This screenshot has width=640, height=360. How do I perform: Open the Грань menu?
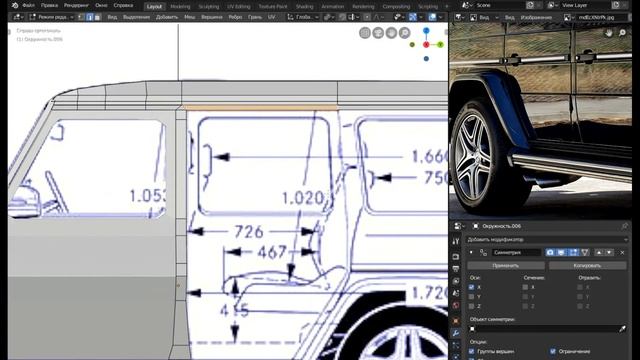[x=255, y=17]
